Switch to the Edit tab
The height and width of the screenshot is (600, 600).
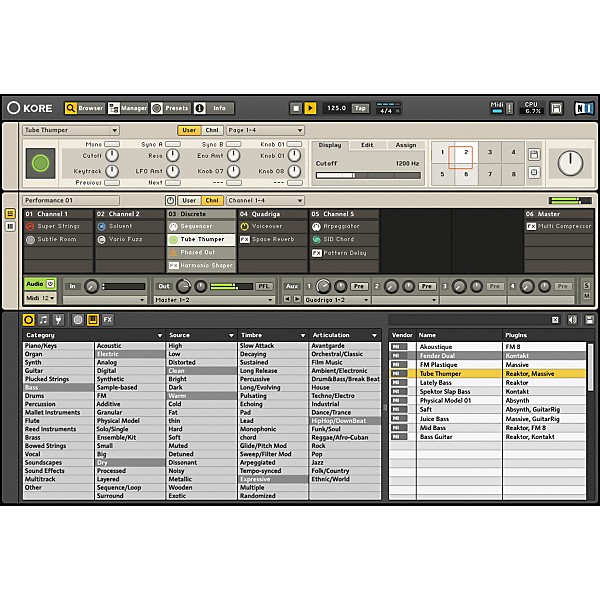click(367, 145)
